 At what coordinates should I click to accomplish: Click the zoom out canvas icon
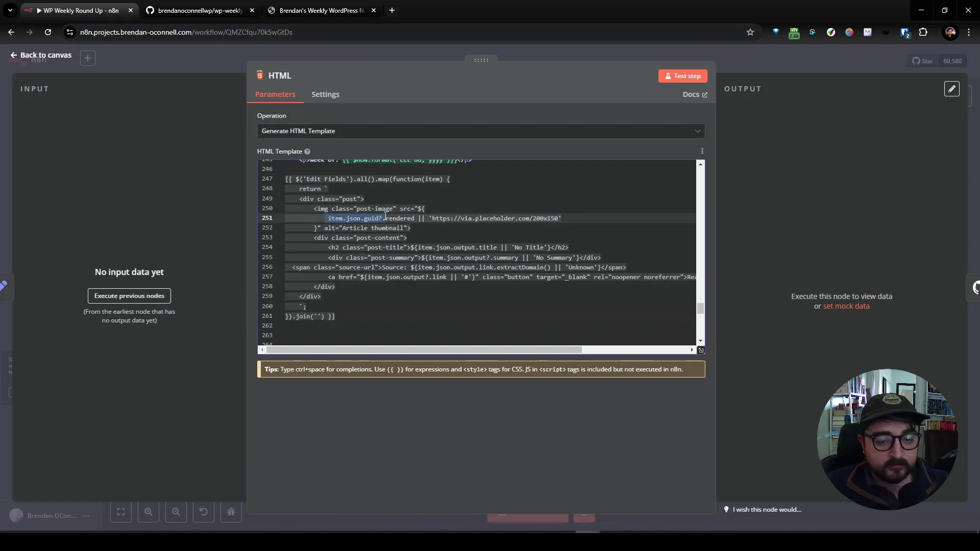[x=176, y=512]
